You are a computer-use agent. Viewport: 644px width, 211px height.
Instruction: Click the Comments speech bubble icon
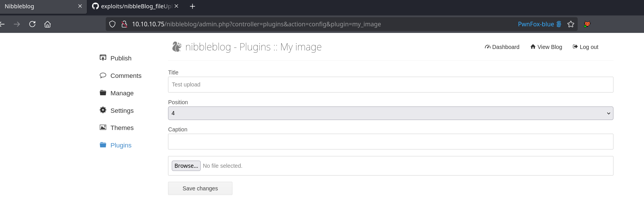pos(103,75)
